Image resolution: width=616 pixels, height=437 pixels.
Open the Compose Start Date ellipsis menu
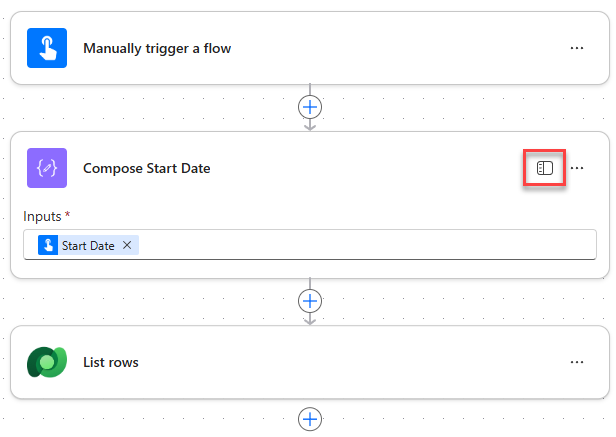click(577, 168)
